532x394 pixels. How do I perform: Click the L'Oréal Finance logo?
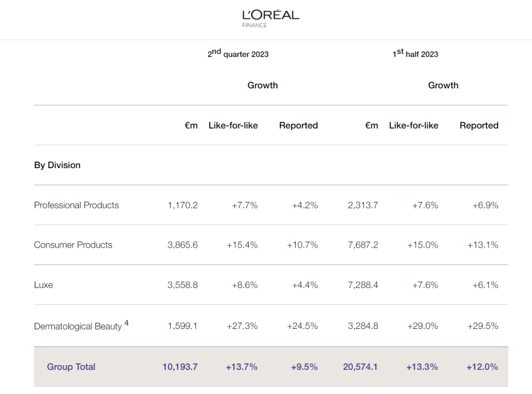tap(270, 18)
